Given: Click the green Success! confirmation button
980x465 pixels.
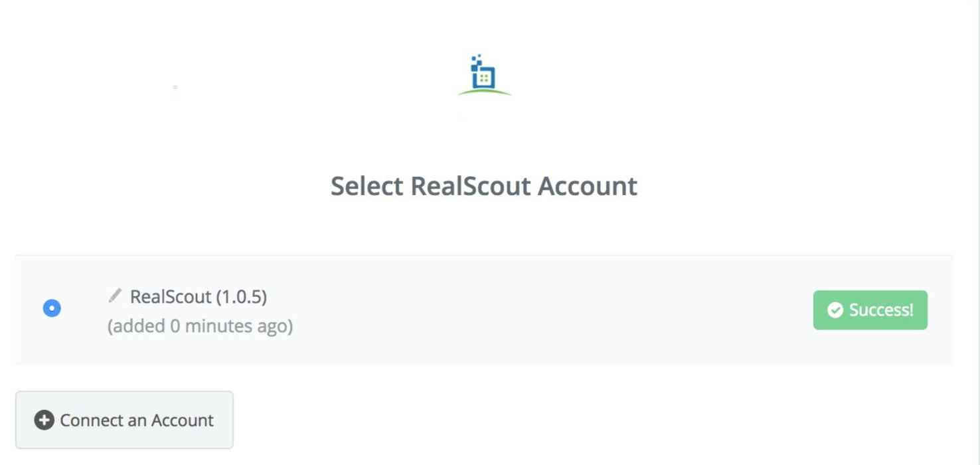Looking at the screenshot, I should click(x=870, y=309).
